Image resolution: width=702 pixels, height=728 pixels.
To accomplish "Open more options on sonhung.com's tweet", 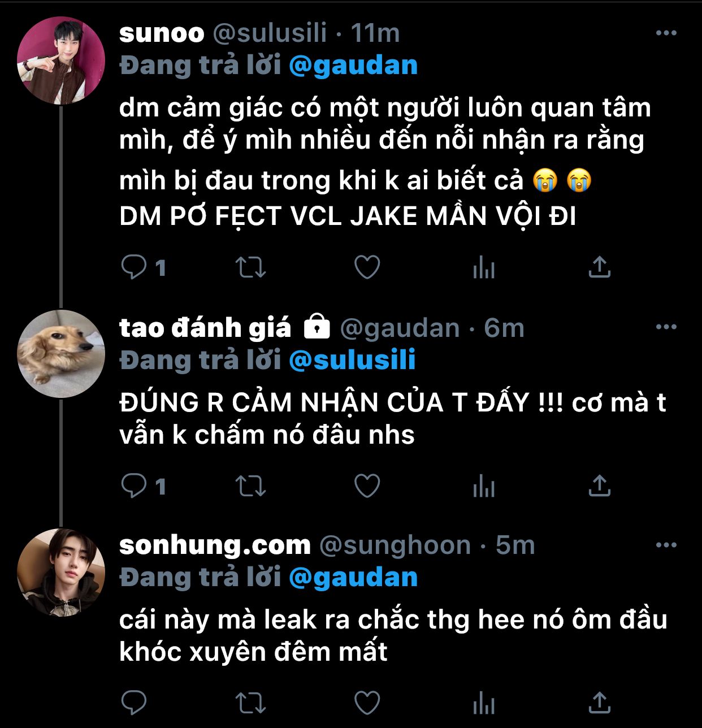I will point(666,545).
